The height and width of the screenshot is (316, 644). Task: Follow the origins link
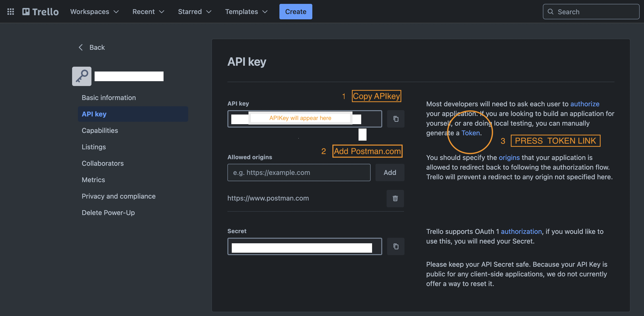coord(509,158)
